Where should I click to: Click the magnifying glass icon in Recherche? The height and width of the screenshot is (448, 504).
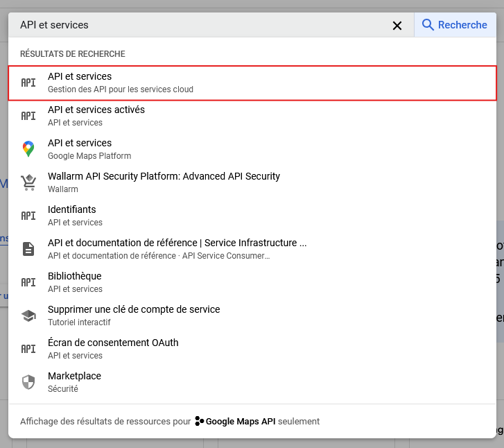pos(428,25)
